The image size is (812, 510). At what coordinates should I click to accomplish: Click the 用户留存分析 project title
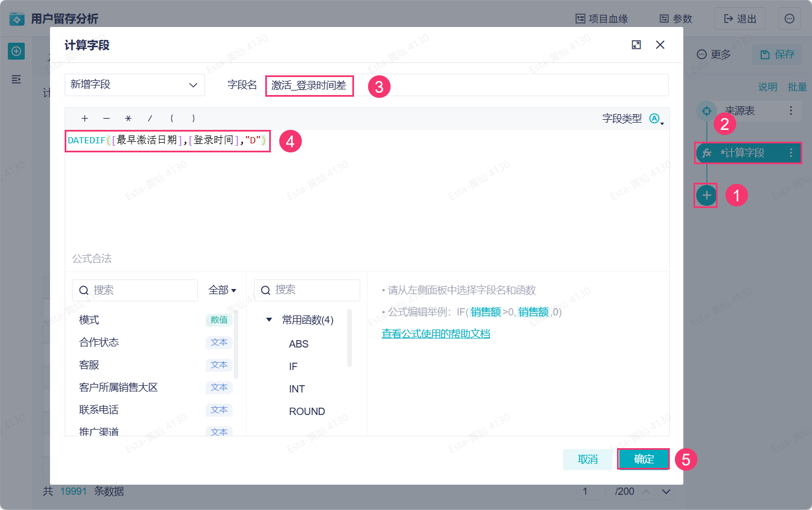click(x=65, y=19)
